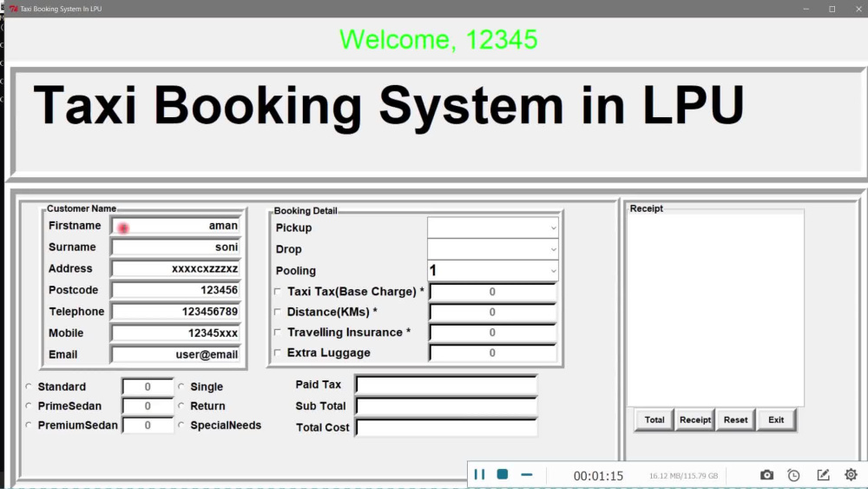Minimize the Taxi Booking window
Screen dimensions: 868x489
[806, 9]
